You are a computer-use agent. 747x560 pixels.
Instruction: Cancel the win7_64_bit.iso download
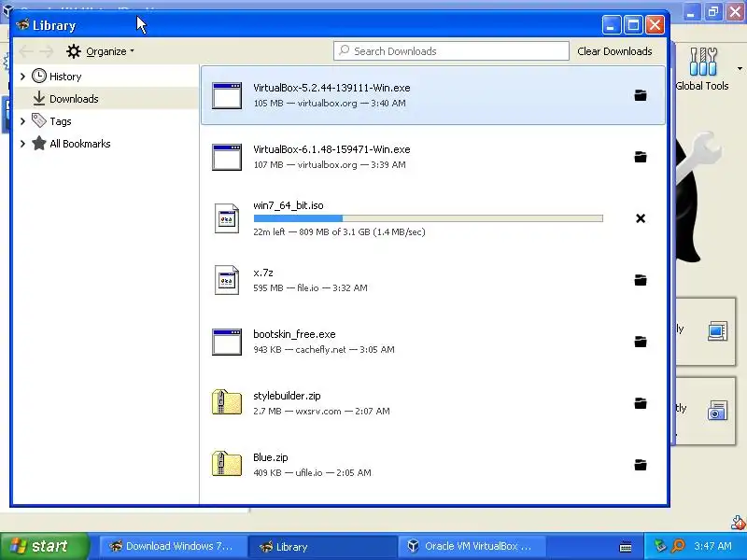click(641, 218)
